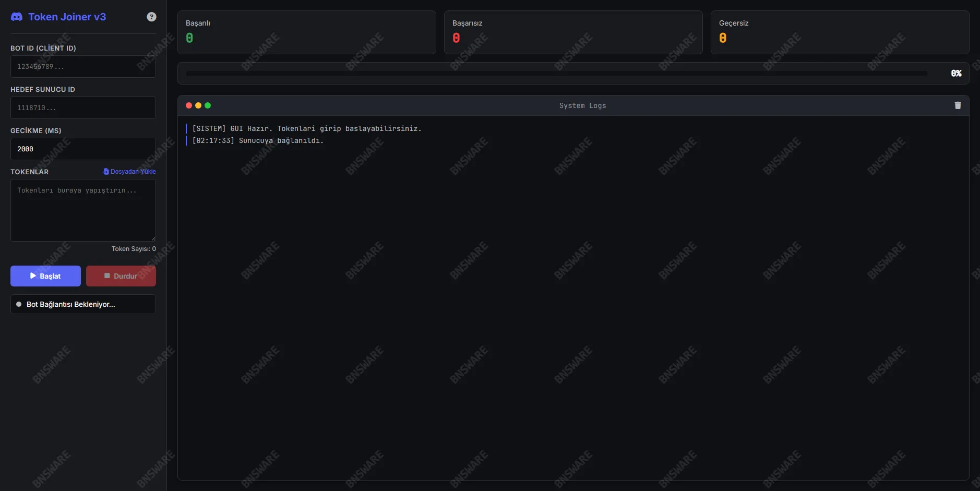Click the Token Sayısı: 0 label
The image size is (980, 491).
pos(134,249)
